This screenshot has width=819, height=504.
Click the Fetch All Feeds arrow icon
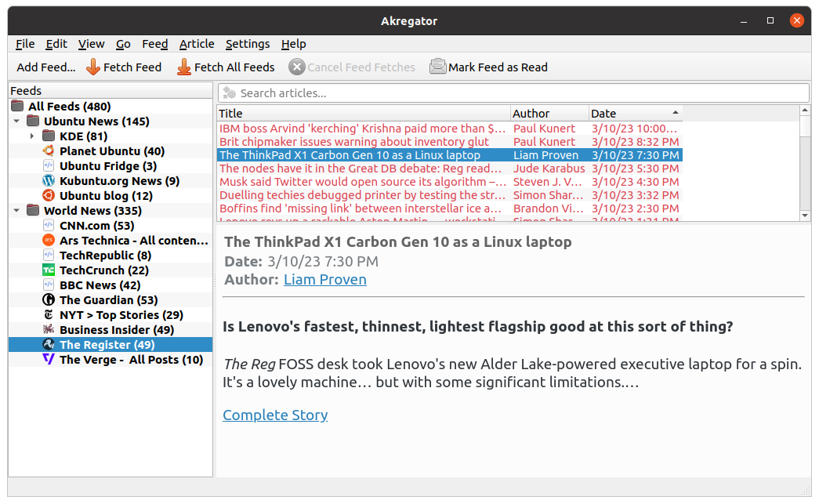(184, 67)
